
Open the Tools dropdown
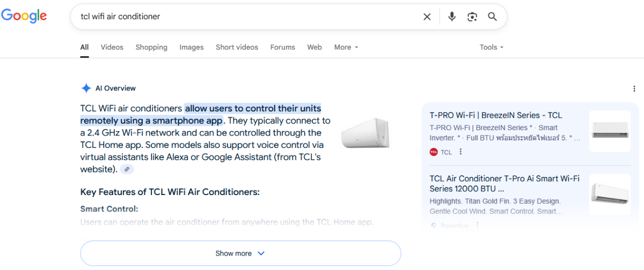point(492,47)
